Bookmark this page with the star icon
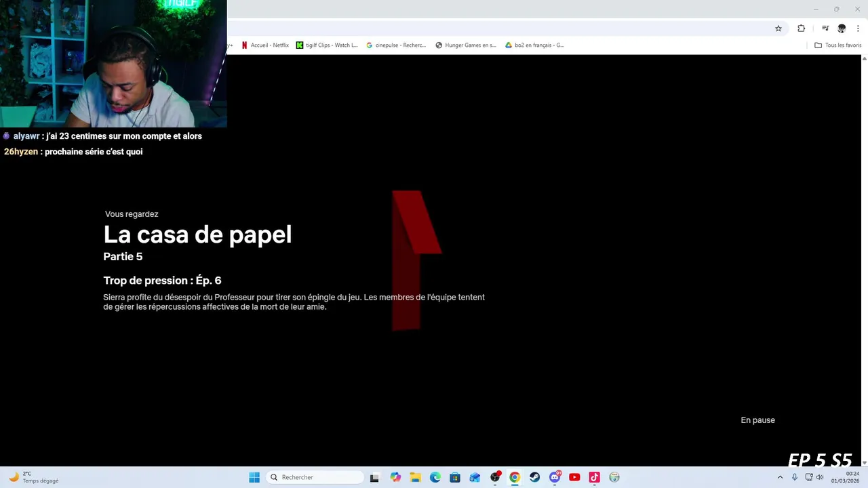This screenshot has width=868, height=488. coord(778,28)
